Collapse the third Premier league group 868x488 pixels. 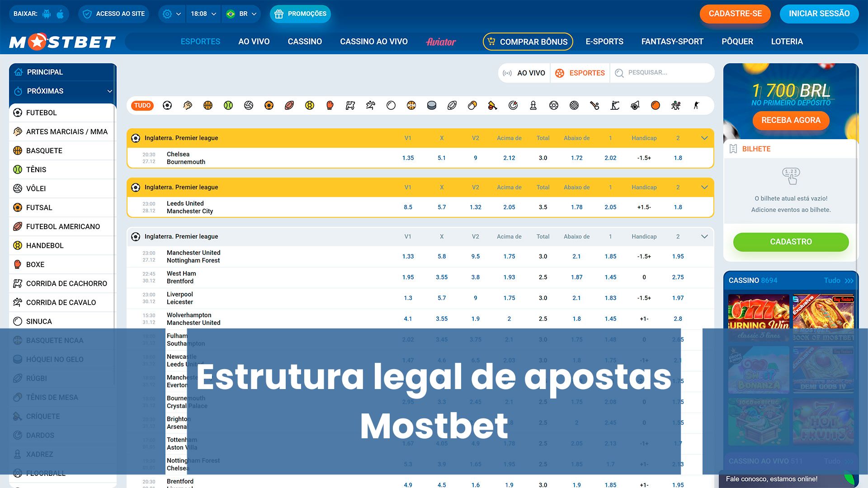pyautogui.click(x=704, y=236)
